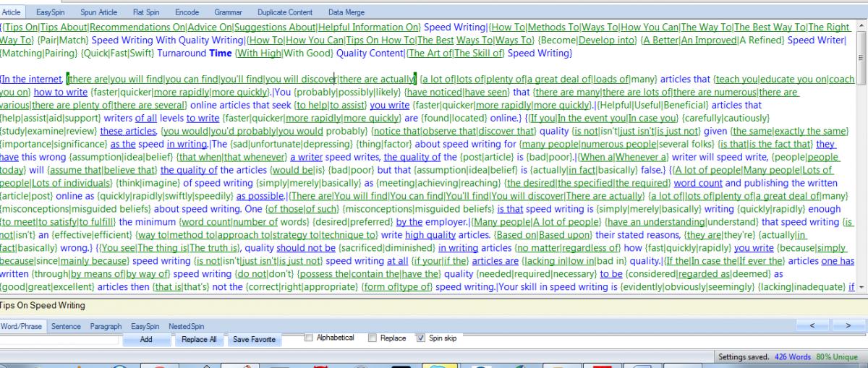Click the phrase In the internet

pyautogui.click(x=33, y=80)
